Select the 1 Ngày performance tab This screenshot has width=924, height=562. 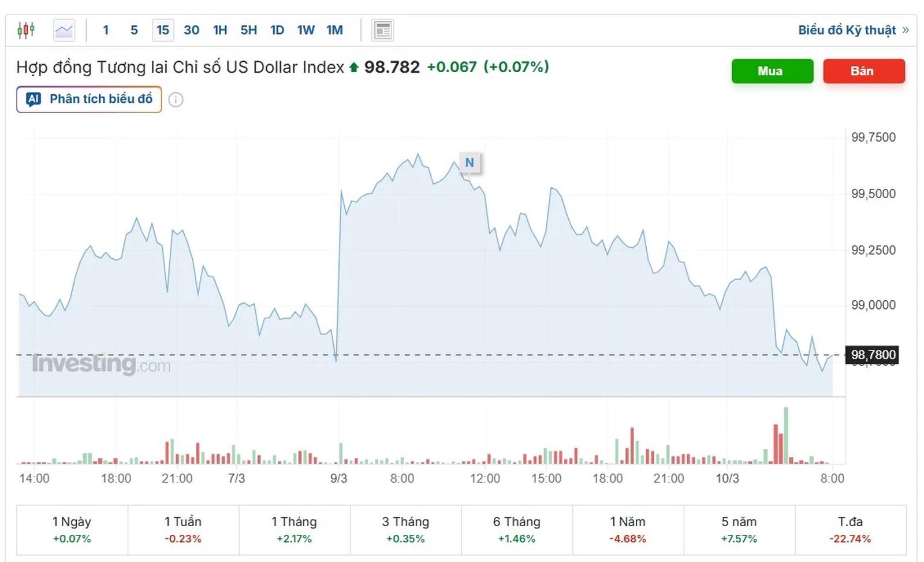coord(72,530)
